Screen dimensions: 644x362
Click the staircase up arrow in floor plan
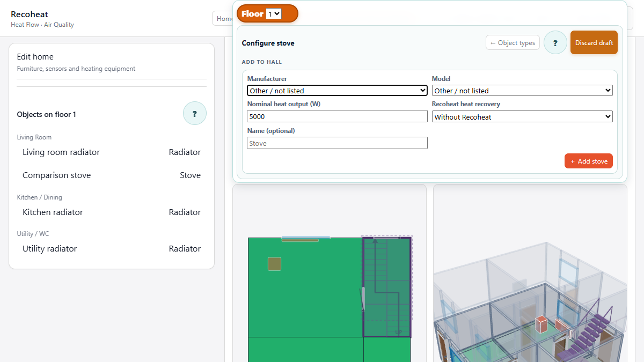point(375,241)
